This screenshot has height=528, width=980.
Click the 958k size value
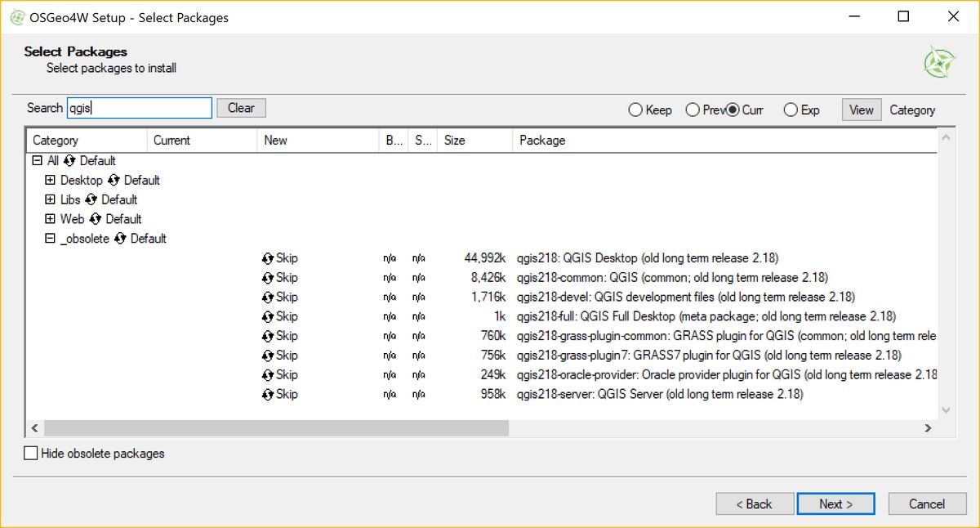tap(493, 395)
